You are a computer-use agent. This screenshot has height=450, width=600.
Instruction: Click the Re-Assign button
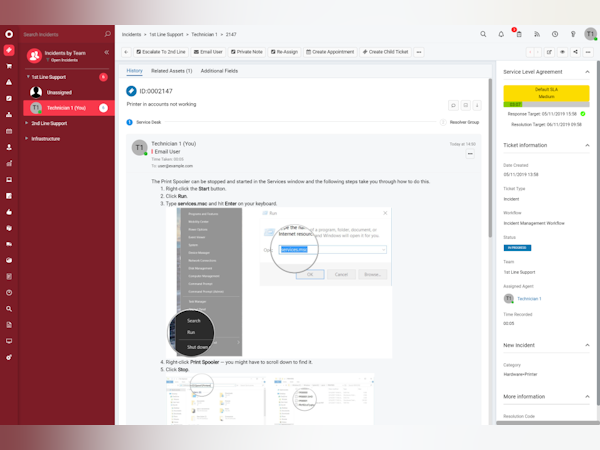[x=284, y=52]
